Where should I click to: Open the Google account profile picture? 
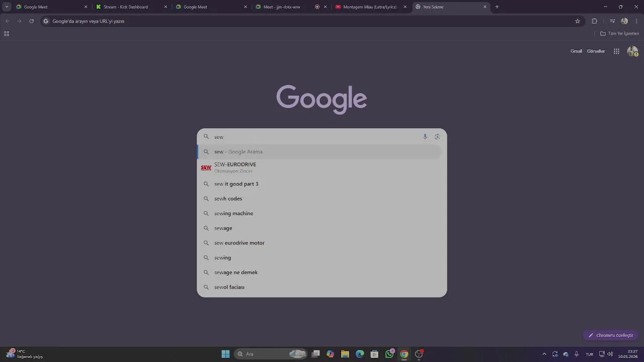coord(632,51)
